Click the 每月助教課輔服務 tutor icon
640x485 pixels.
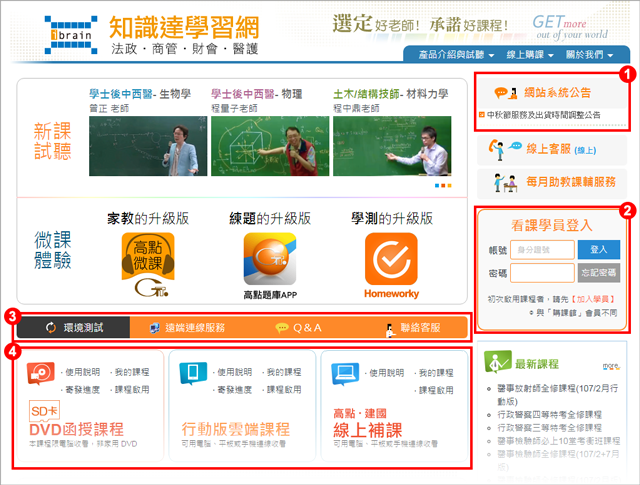coord(505,182)
